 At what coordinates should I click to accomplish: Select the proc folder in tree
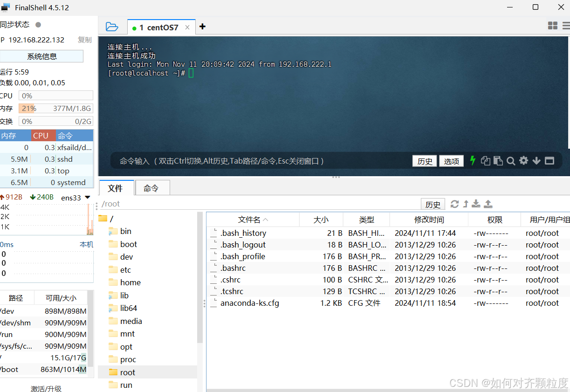(123, 359)
